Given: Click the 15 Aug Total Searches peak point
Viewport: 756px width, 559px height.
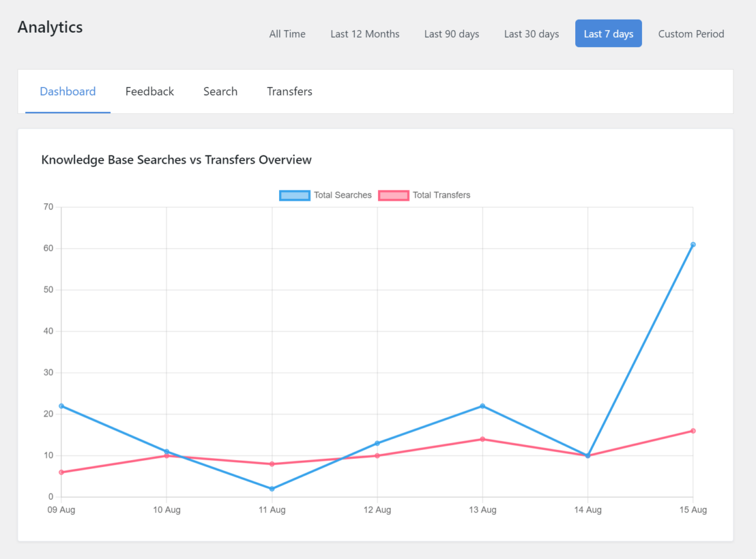Looking at the screenshot, I should pyautogui.click(x=692, y=244).
